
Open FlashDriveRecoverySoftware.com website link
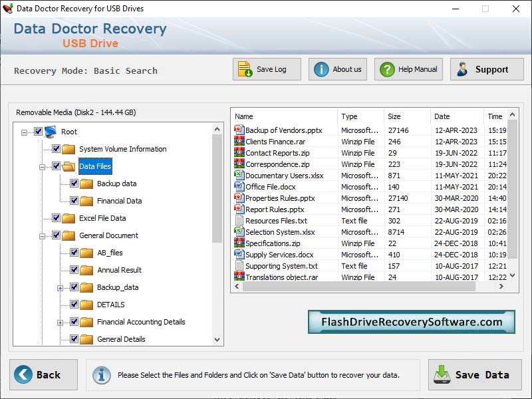411,322
